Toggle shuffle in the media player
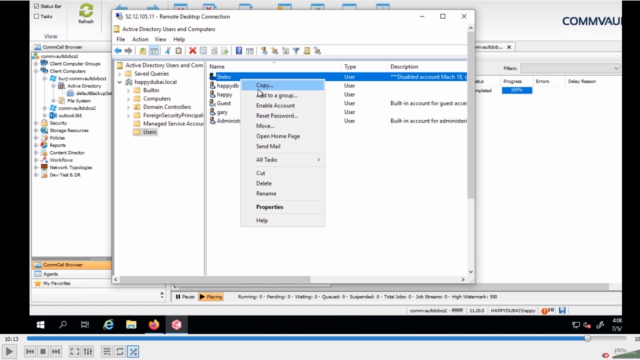This screenshot has height=360, width=640. [x=133, y=351]
